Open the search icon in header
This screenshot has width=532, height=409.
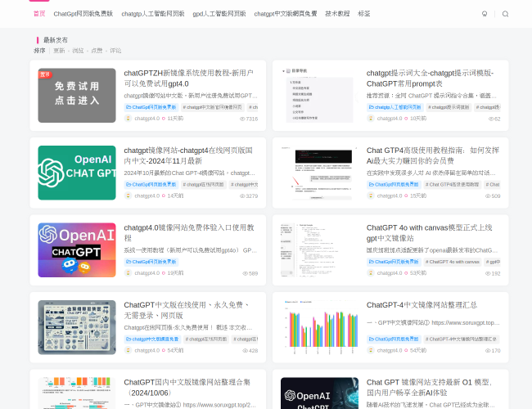pos(505,14)
